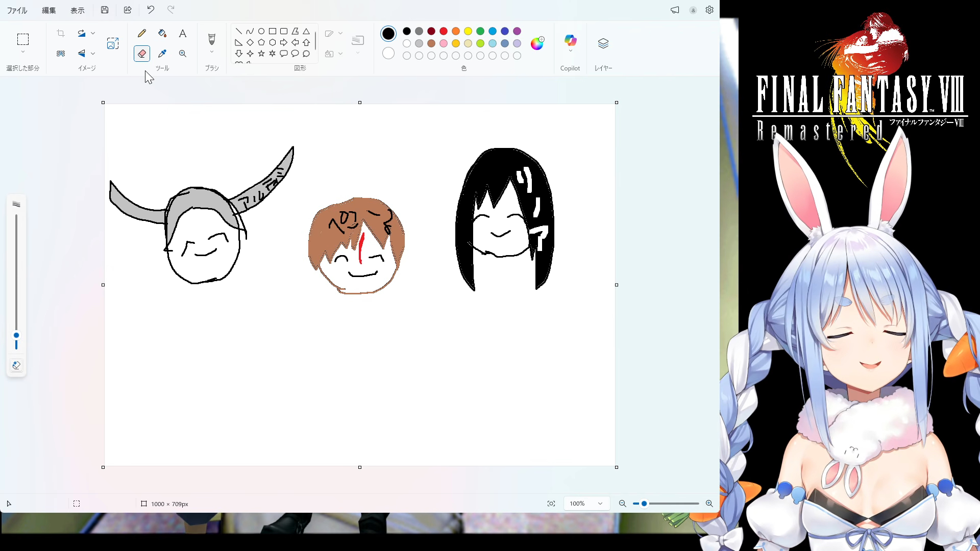The image size is (980, 551).
Task: Expand the selection tool dropdown arrow
Action: tap(22, 52)
